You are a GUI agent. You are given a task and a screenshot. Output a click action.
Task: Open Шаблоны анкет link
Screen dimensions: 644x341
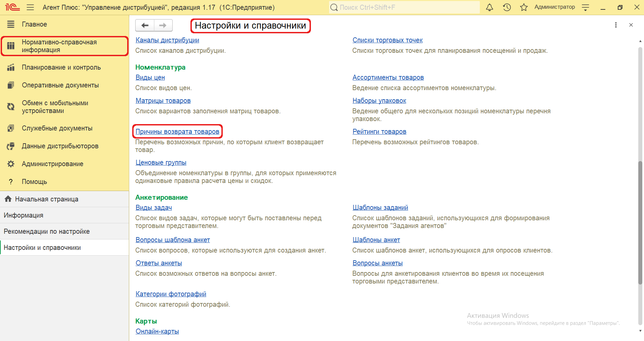point(376,240)
